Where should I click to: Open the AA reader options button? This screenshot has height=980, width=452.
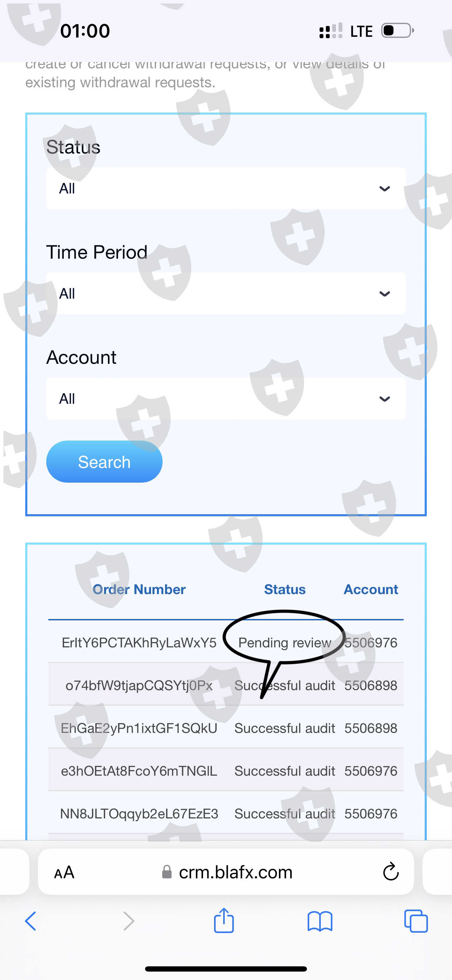64,872
